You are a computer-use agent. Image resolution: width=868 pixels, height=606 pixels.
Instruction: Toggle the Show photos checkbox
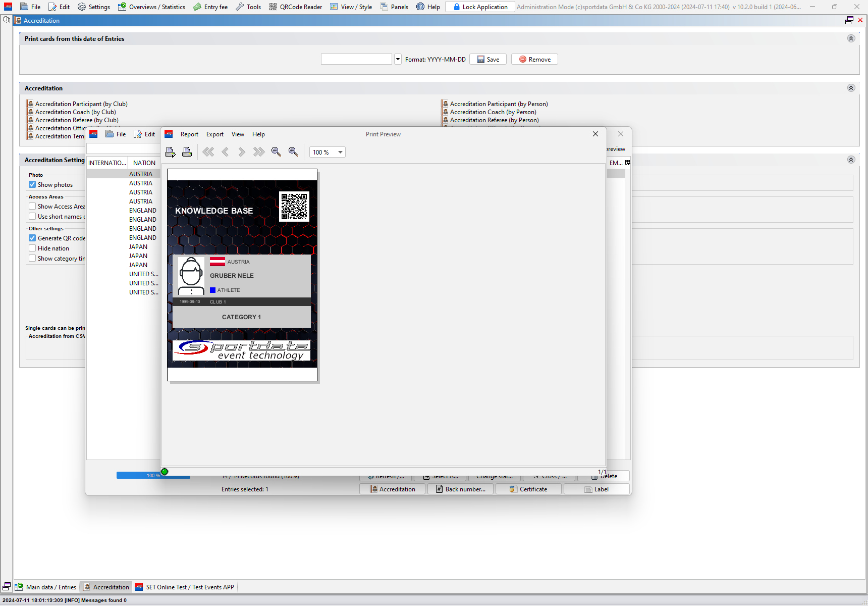coord(32,185)
